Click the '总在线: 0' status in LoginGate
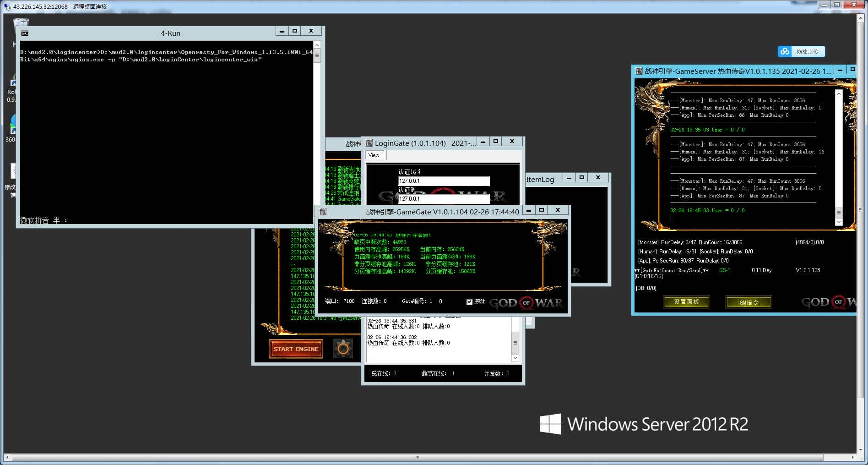The height and width of the screenshot is (465, 868). (384, 373)
